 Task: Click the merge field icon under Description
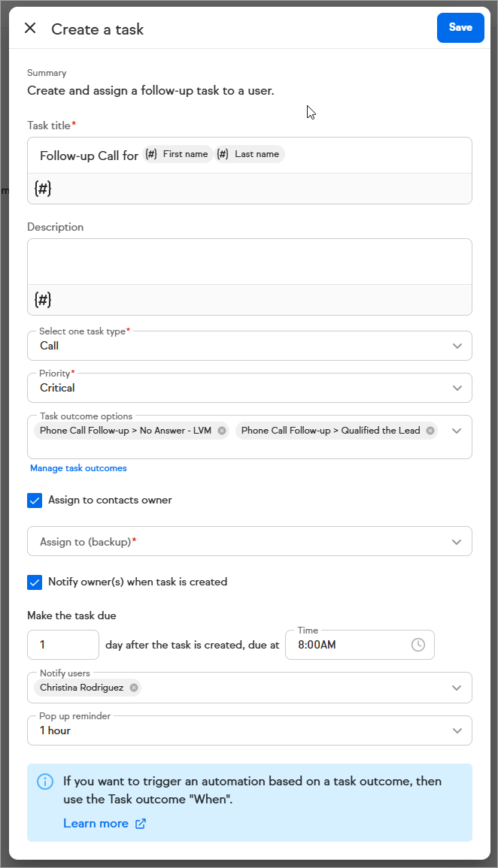tap(43, 300)
